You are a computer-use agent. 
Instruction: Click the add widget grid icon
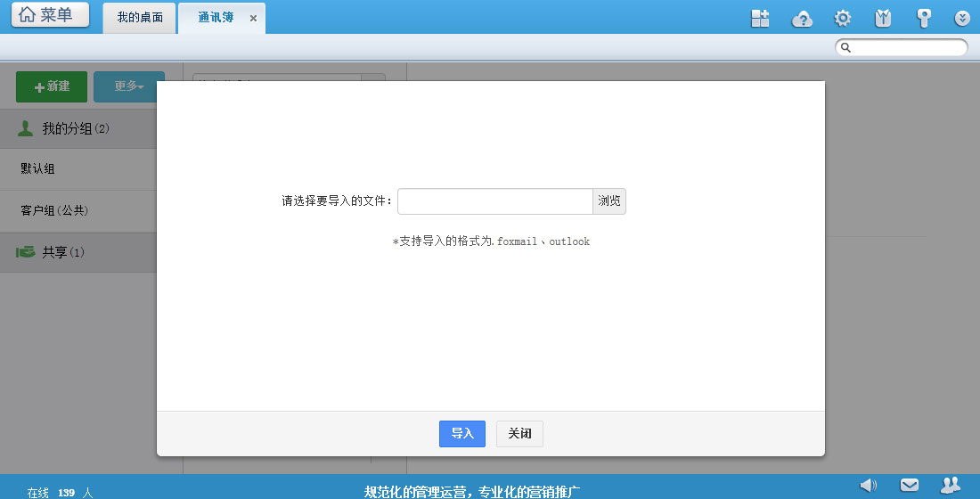(x=760, y=18)
